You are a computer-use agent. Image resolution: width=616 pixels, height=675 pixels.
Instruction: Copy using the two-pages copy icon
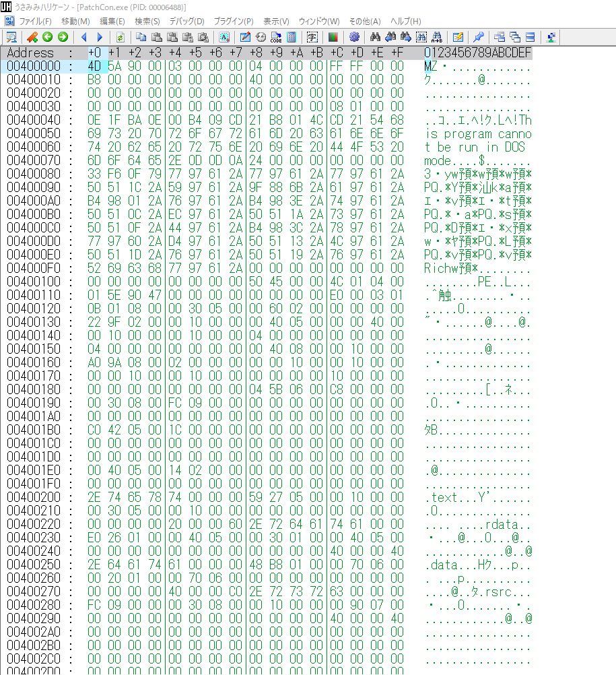pyautogui.click(x=141, y=38)
